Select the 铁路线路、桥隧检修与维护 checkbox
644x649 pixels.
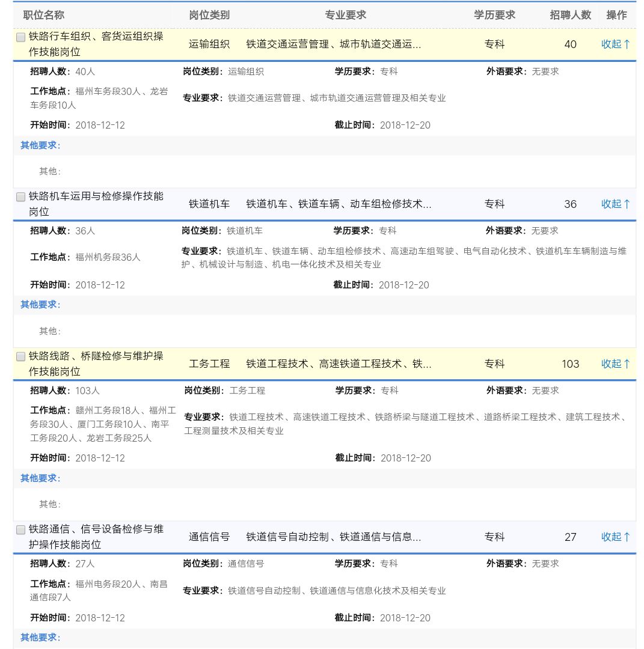20,357
